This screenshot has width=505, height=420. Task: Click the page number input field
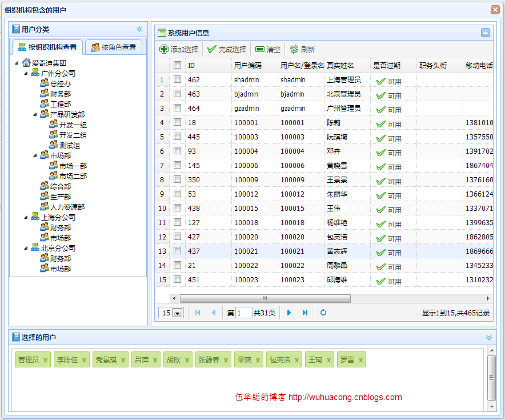click(243, 313)
